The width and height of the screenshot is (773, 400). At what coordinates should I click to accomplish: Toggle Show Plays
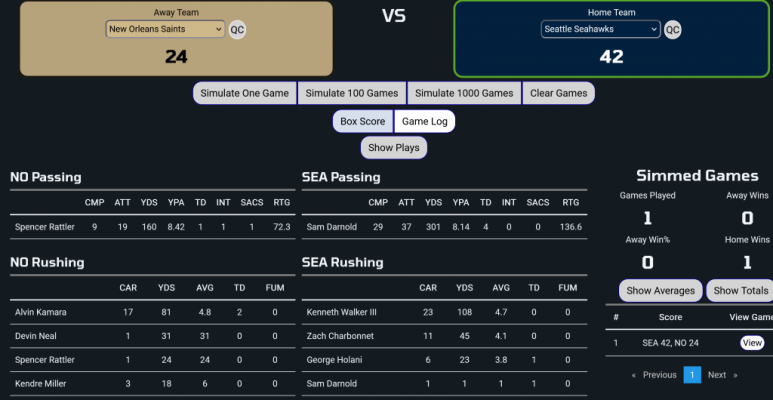394,147
